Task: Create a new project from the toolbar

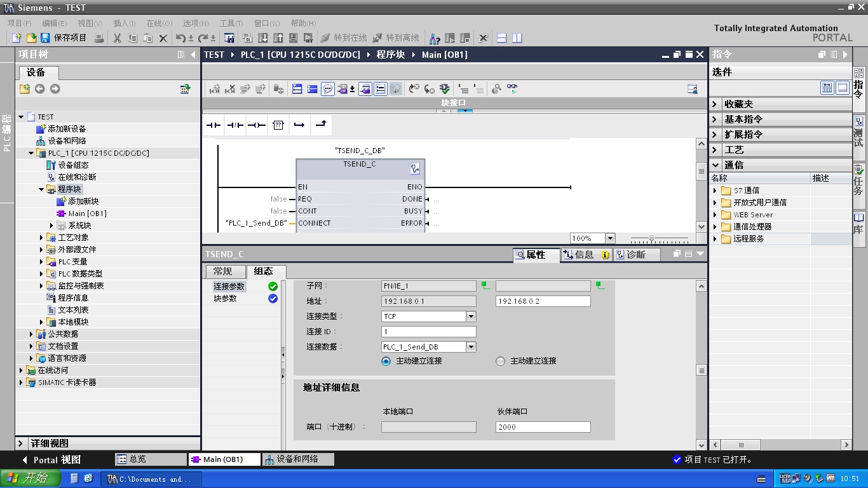Action: point(17,38)
